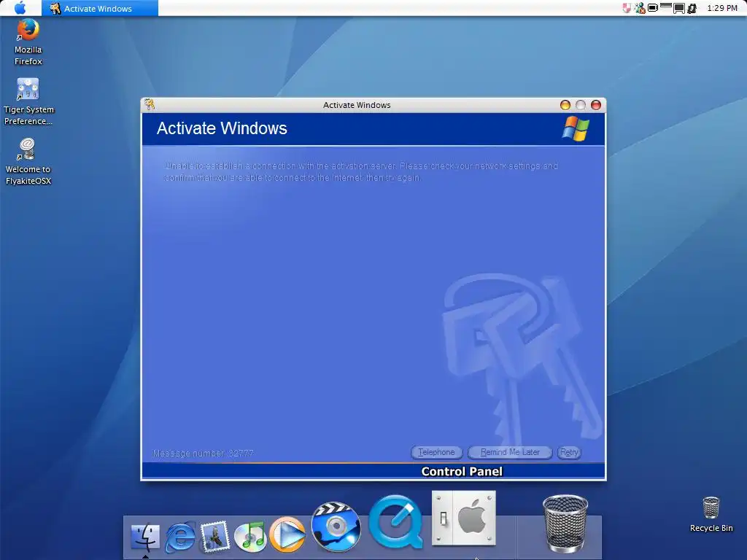Click the title bar text Activate Windows
Viewport: 747px width, 560px height.
[357, 105]
